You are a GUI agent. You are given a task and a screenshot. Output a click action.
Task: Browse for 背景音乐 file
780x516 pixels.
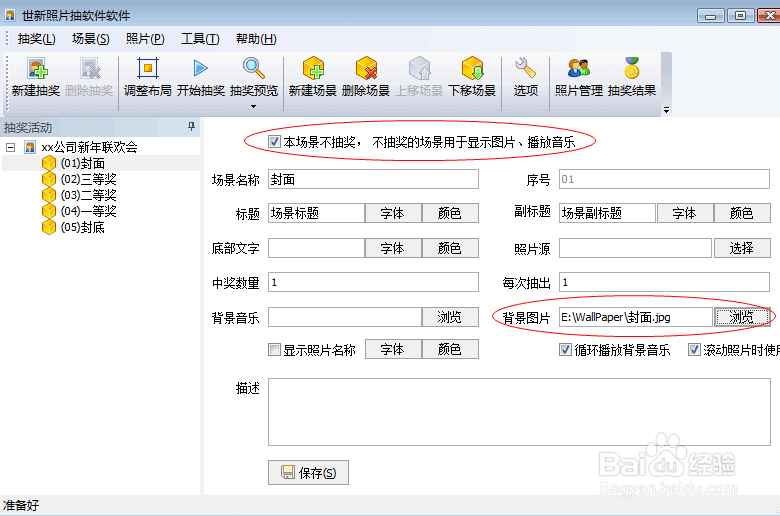(x=450, y=317)
